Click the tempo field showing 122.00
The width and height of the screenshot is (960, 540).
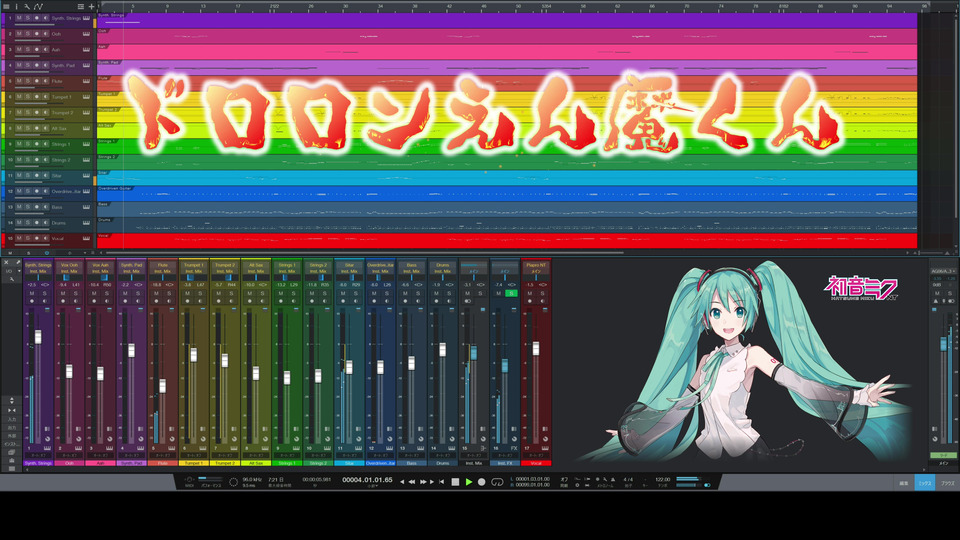click(x=662, y=479)
